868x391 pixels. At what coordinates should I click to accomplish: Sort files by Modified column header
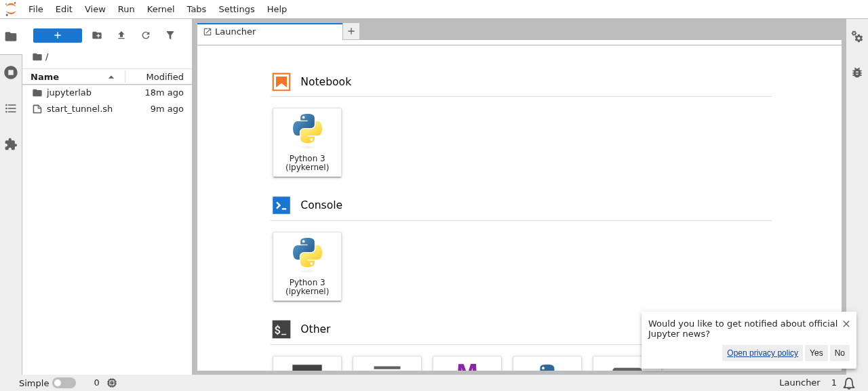pos(159,77)
